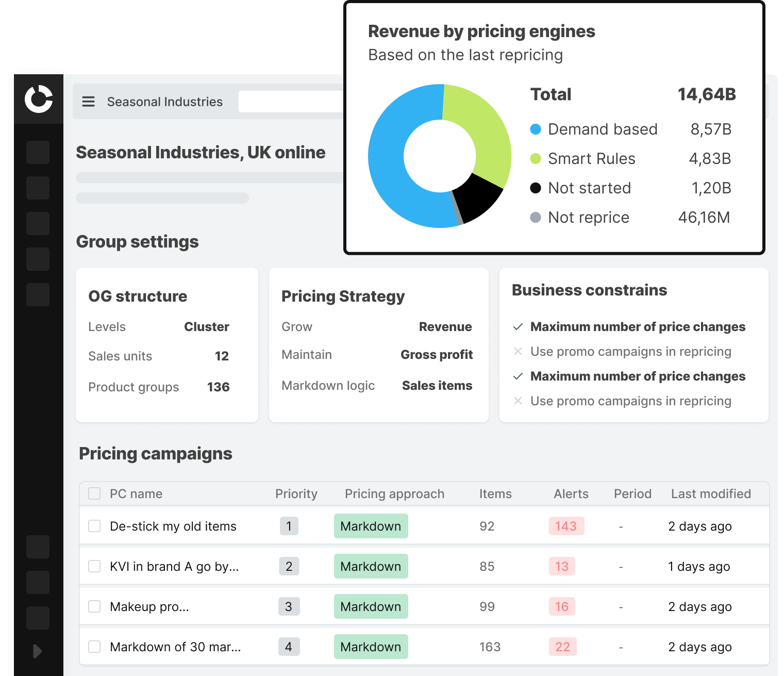Click the gray Not reprice legend dot

coord(536,218)
